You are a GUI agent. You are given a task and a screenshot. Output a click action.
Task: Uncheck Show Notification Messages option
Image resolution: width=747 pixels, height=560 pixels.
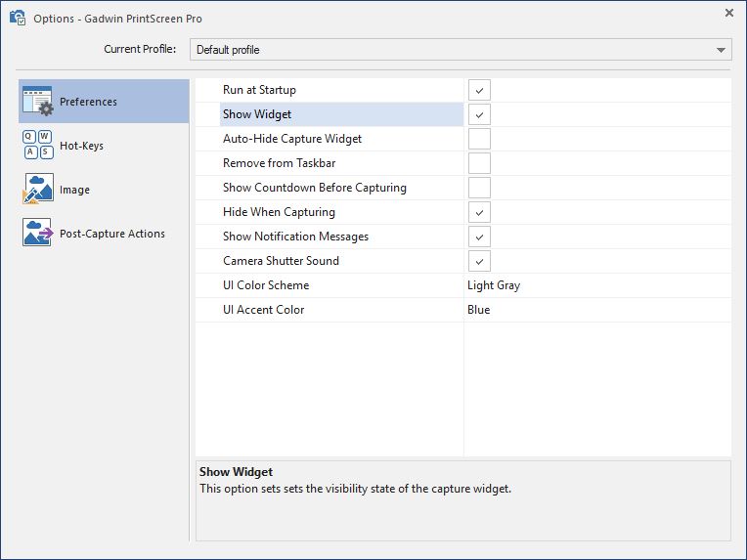479,237
